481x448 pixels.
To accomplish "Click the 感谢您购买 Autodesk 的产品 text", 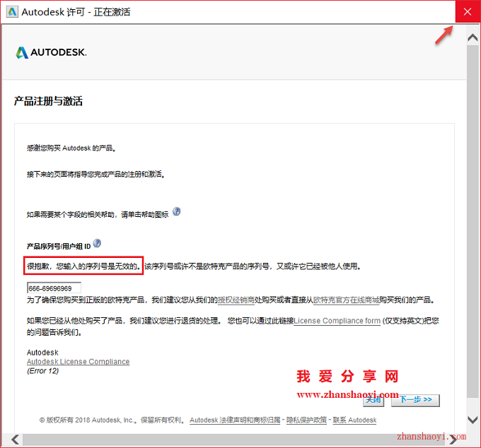I will (x=71, y=148).
